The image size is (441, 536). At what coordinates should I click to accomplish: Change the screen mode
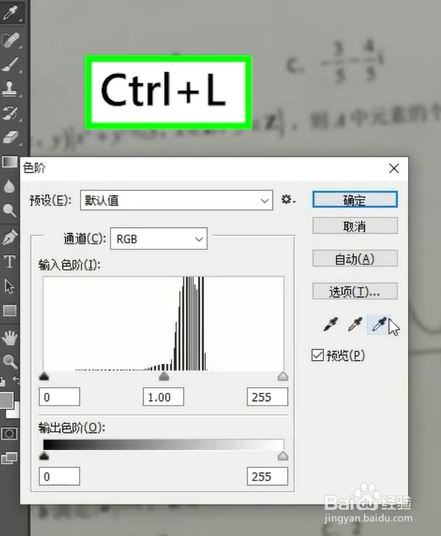[9, 458]
